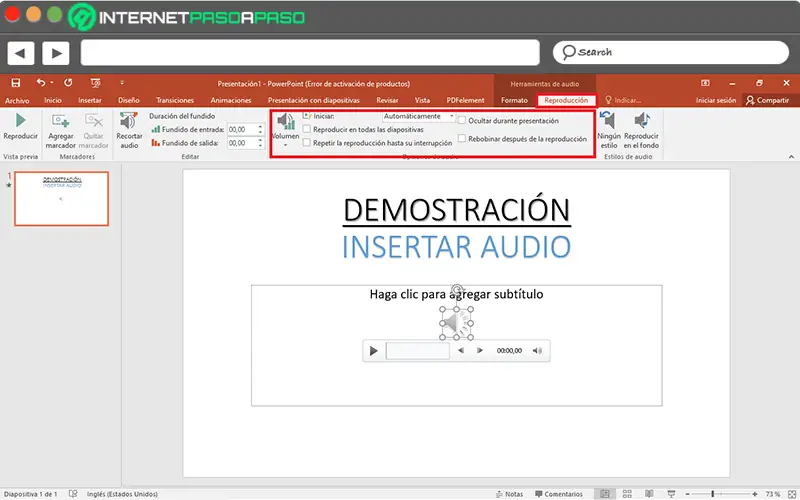Image resolution: width=800 pixels, height=500 pixels.
Task: Click the save icon in quick access toolbar
Action: click(17, 83)
